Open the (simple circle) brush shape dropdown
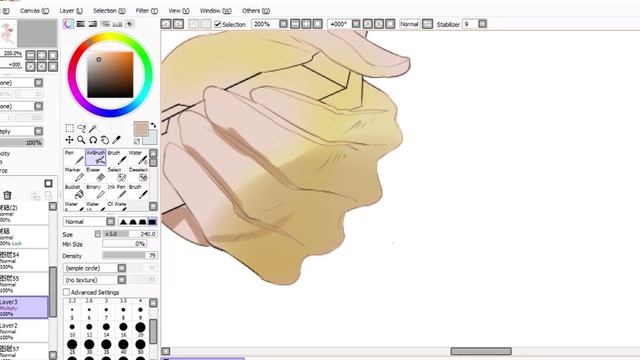 [122, 268]
